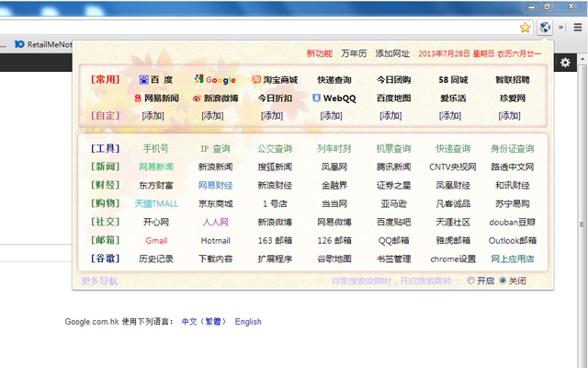Open the Chrome hamburger menu

coord(578,28)
